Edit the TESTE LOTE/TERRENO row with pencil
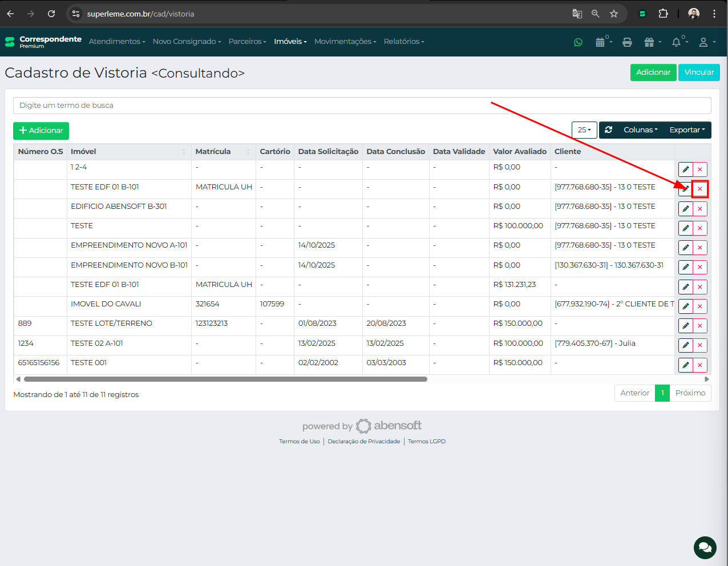This screenshot has width=728, height=566. pos(685,326)
